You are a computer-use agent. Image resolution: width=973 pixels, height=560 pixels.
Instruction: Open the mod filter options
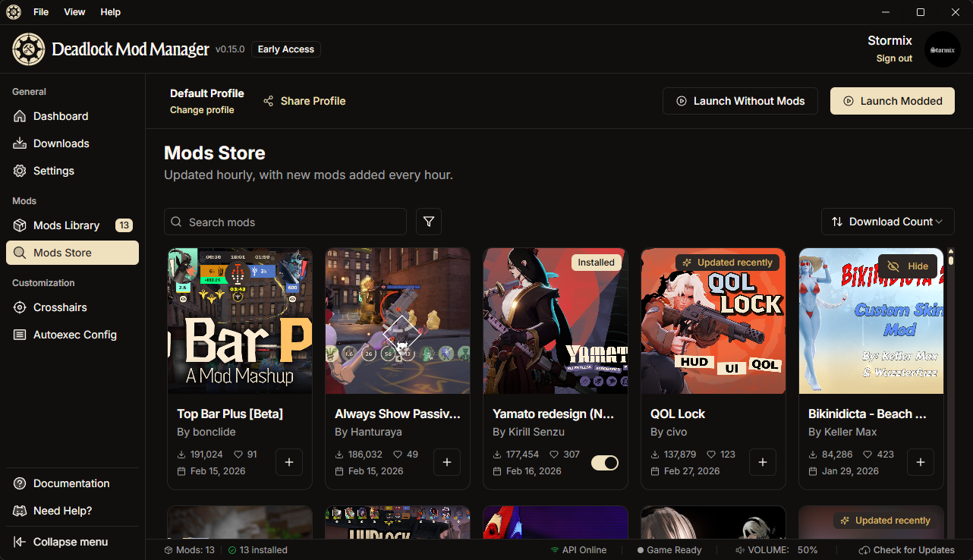[x=428, y=222]
